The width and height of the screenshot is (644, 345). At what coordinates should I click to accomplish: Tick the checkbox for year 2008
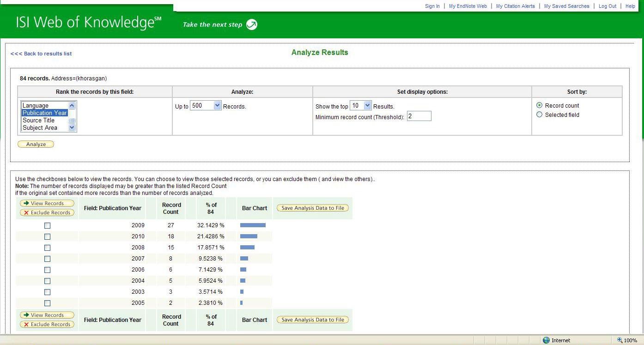pyautogui.click(x=47, y=248)
